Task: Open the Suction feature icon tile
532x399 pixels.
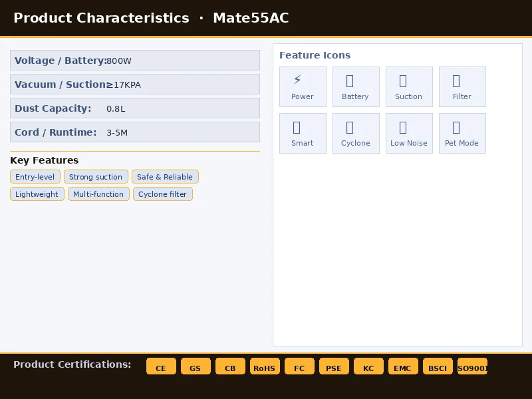Action: 409,86
